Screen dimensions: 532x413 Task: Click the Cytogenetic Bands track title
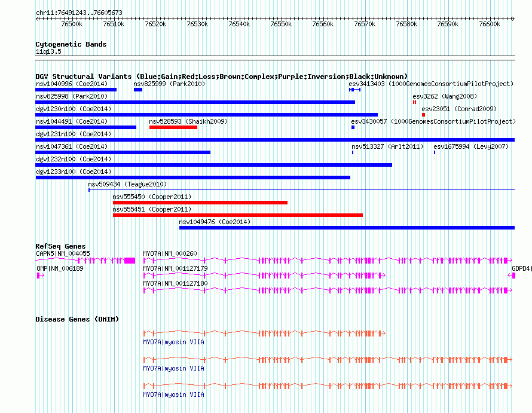click(x=71, y=44)
